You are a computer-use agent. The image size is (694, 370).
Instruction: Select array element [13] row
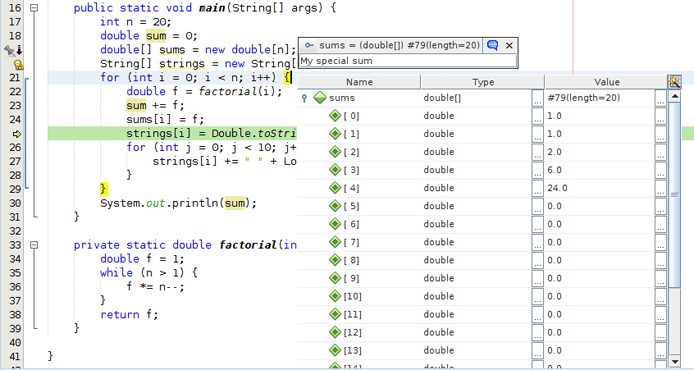482,351
